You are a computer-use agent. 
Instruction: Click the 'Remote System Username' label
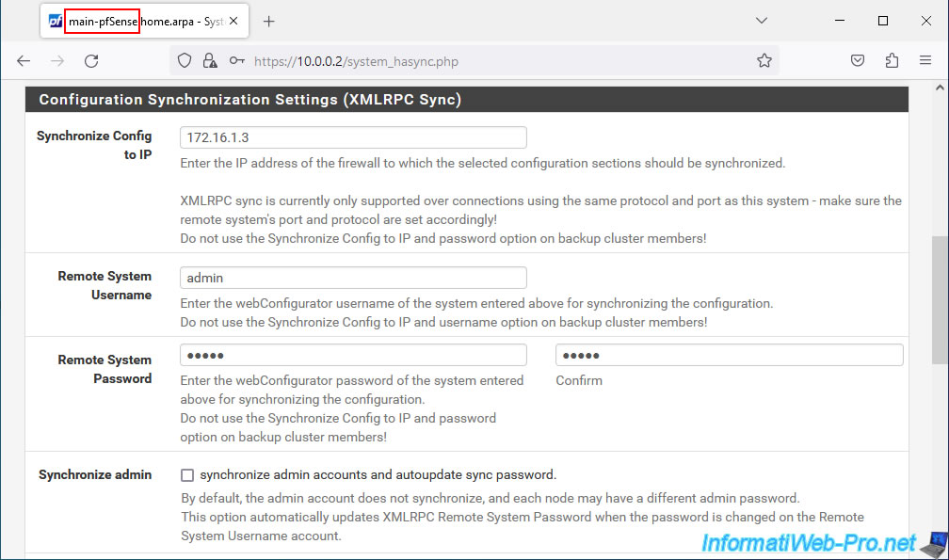tap(105, 285)
